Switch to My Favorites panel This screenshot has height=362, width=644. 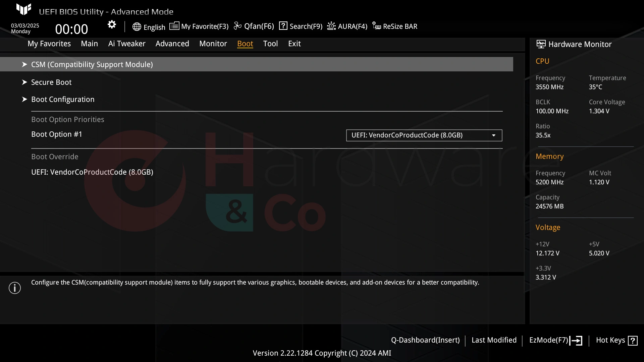(x=49, y=43)
